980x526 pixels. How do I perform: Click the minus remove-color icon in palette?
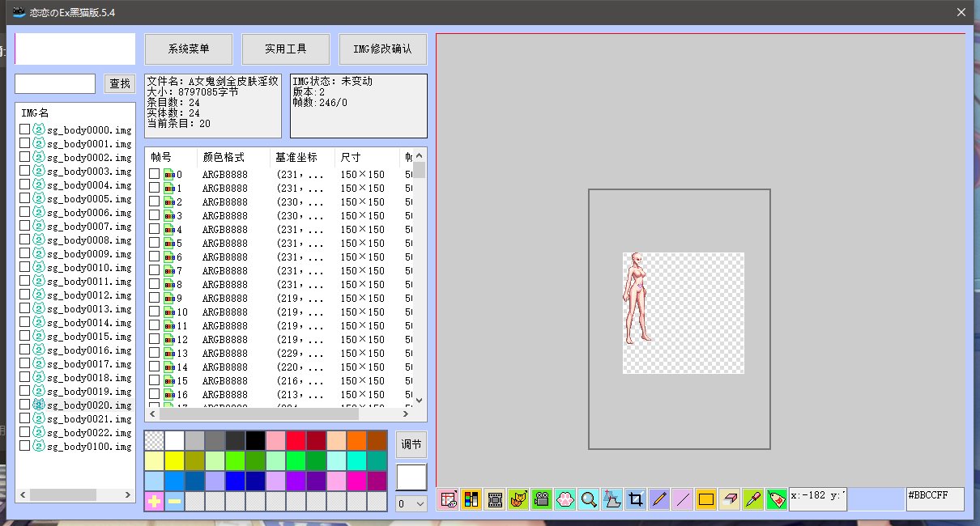coord(174,502)
